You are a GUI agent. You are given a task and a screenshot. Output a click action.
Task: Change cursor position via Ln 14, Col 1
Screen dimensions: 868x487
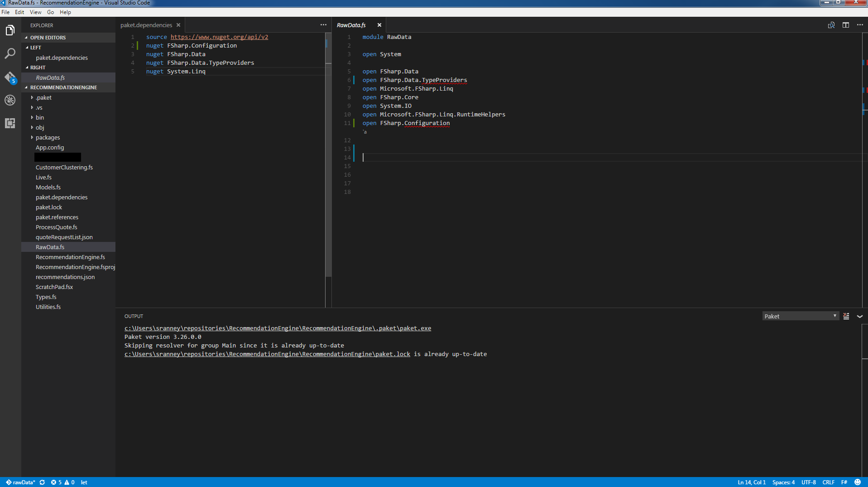752,482
